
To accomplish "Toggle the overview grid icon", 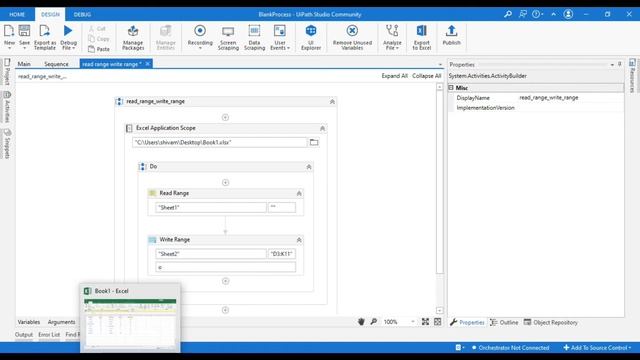I will pyautogui.click(x=438, y=322).
